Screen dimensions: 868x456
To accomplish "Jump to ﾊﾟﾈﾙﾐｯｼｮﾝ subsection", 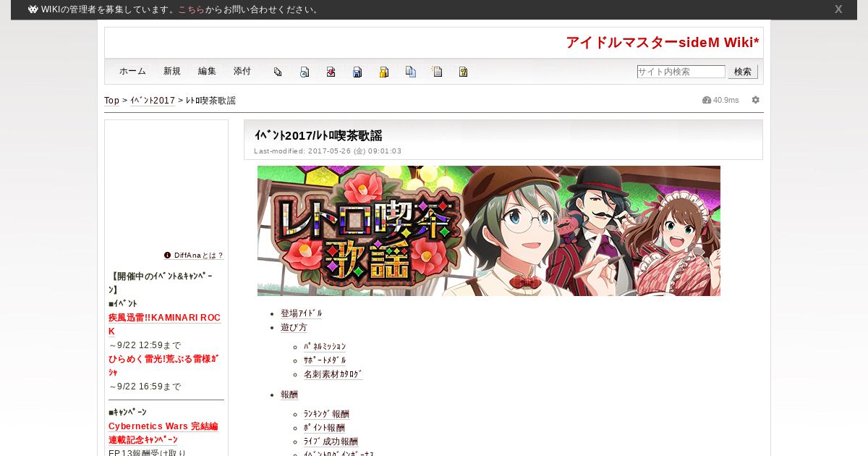I will pos(325,347).
